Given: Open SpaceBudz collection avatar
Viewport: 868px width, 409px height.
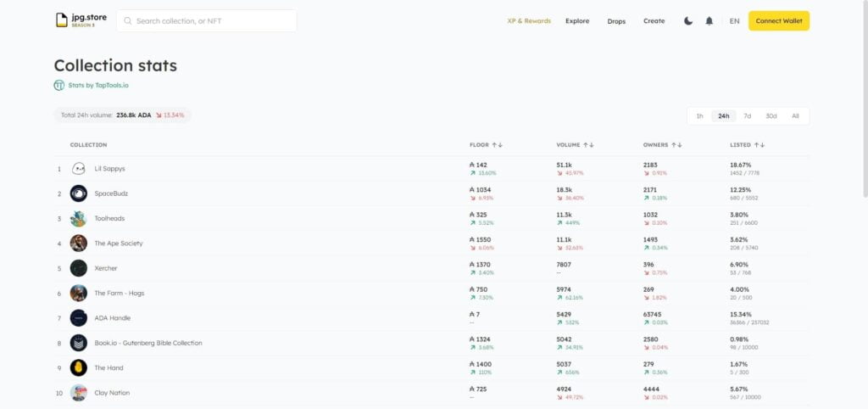Looking at the screenshot, I should [x=79, y=193].
